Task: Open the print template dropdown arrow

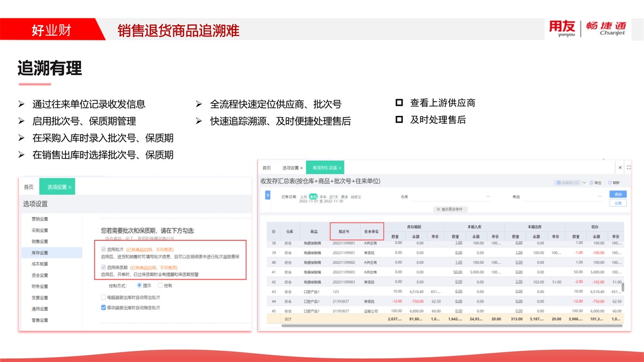Action: pos(584,183)
